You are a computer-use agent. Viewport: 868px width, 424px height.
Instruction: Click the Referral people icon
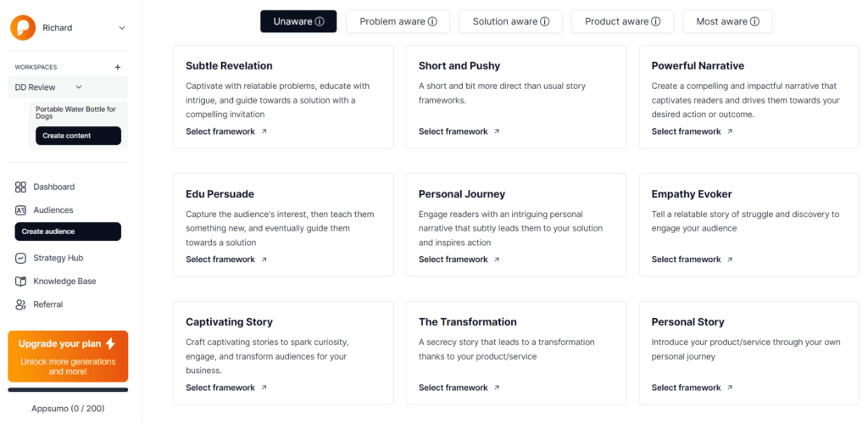(x=21, y=304)
